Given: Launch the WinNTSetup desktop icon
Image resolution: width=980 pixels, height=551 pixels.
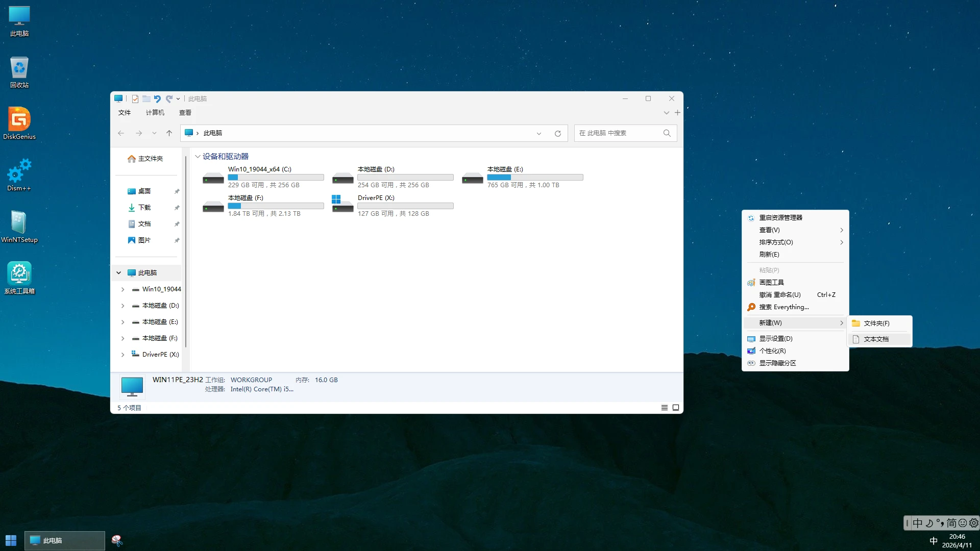Looking at the screenshot, I should [19, 227].
